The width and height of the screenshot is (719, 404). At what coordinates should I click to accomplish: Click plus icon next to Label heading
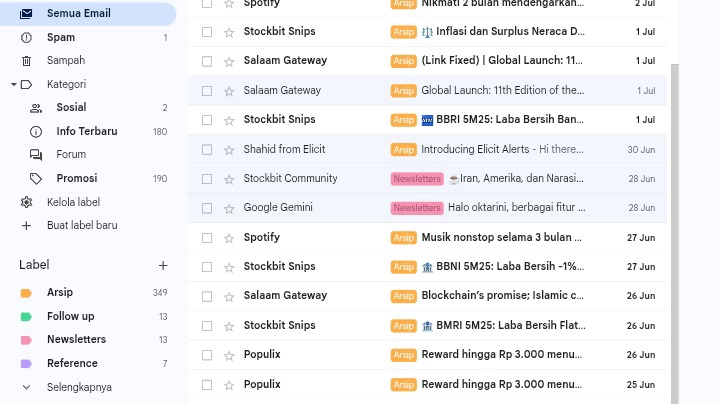click(163, 266)
